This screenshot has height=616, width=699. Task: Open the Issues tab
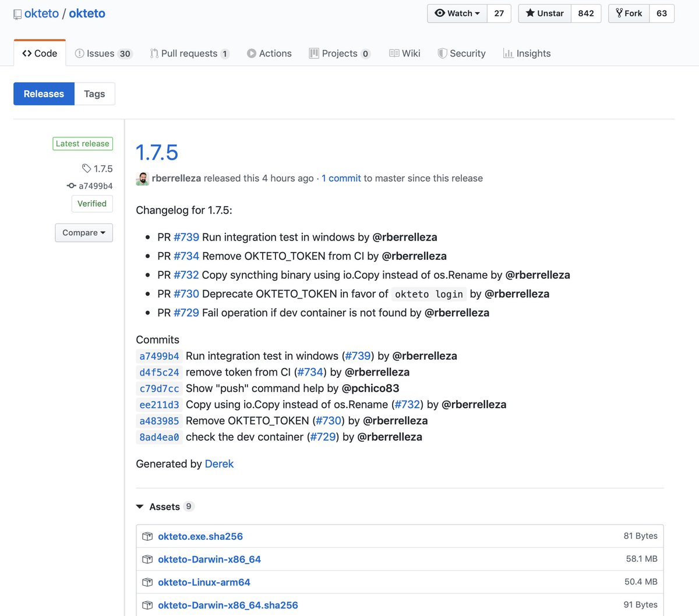[104, 54]
